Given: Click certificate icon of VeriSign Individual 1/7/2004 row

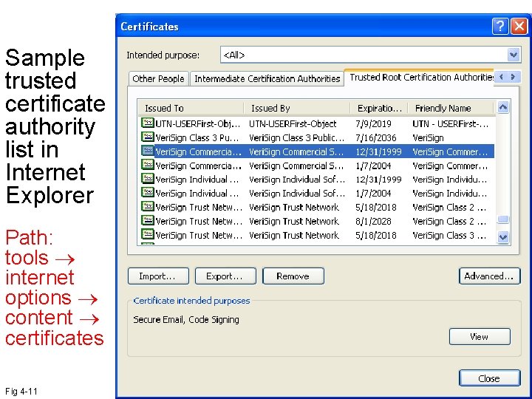Looking at the screenshot, I should [148, 192].
